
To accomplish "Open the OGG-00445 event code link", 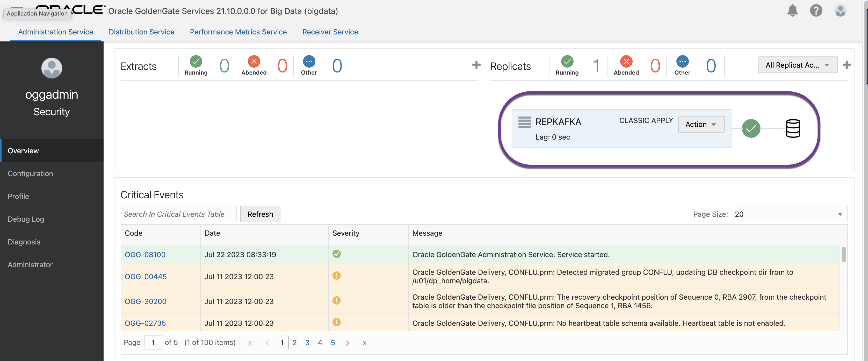I will coord(146,277).
